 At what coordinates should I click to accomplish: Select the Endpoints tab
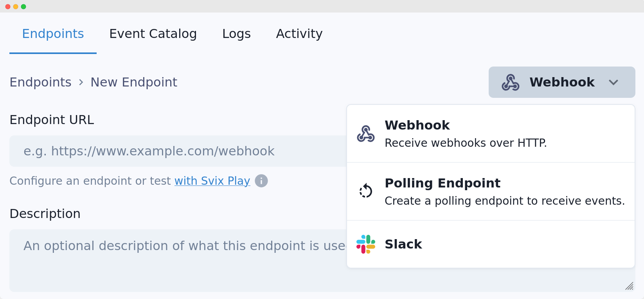pyautogui.click(x=53, y=34)
